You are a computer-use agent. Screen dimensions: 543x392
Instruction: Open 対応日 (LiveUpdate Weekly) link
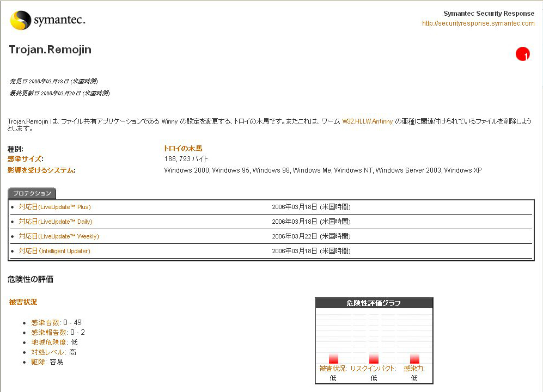59,236
